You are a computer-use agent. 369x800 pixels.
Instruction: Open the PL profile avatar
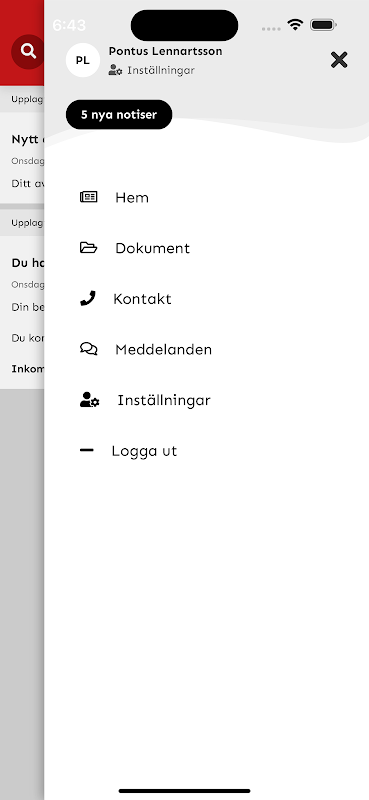[83, 60]
